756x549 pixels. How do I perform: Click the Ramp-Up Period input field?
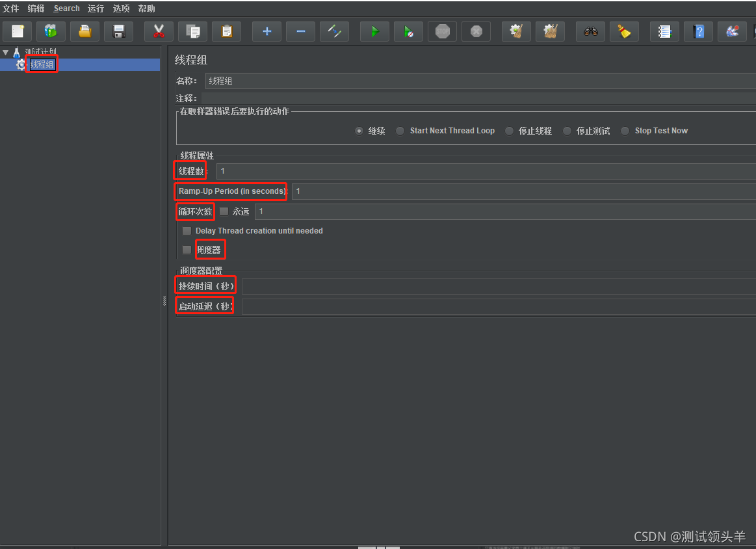click(x=523, y=191)
